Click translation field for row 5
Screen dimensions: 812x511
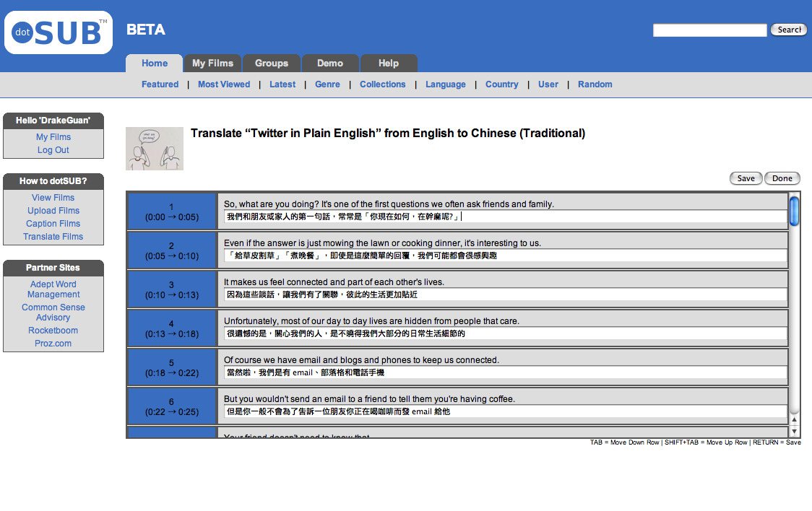point(506,372)
